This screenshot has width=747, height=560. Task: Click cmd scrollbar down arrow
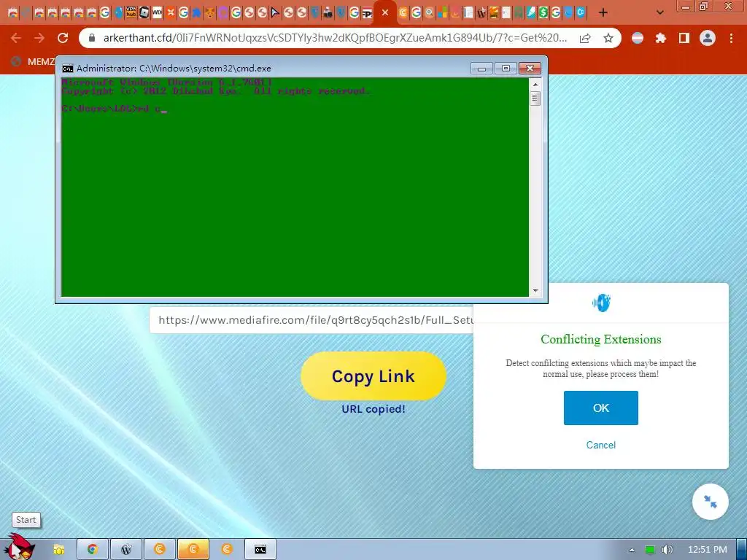pyautogui.click(x=535, y=290)
